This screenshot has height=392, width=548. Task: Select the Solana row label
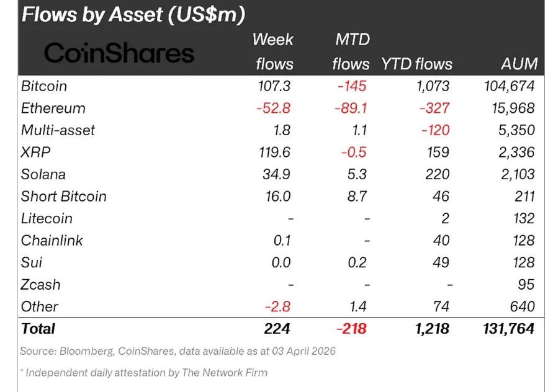click(x=43, y=174)
